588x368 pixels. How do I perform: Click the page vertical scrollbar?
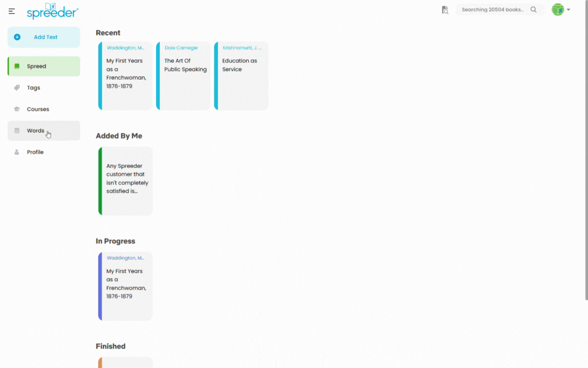click(586, 151)
